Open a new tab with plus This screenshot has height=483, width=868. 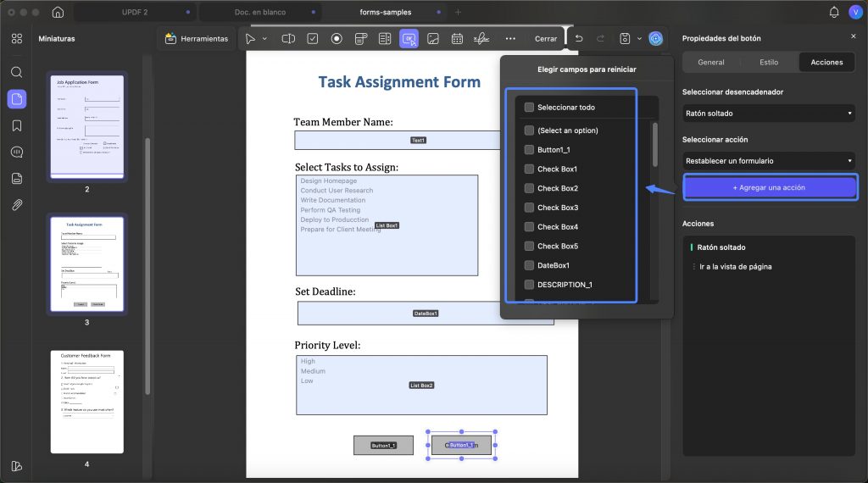click(458, 12)
